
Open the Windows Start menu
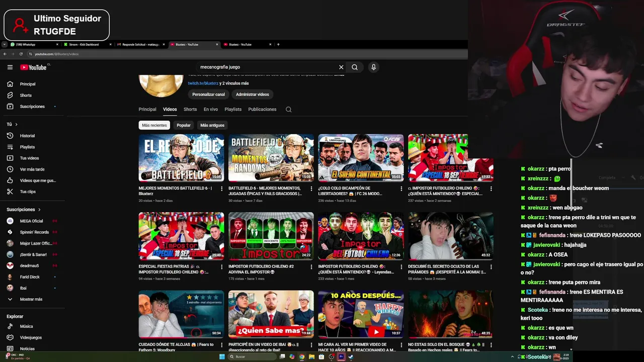pyautogui.click(x=222, y=357)
